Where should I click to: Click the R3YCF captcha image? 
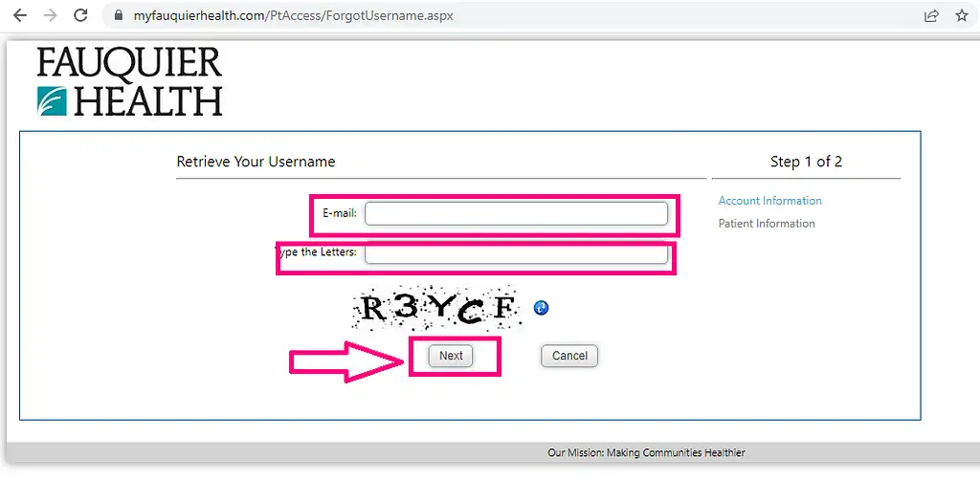[x=436, y=308]
